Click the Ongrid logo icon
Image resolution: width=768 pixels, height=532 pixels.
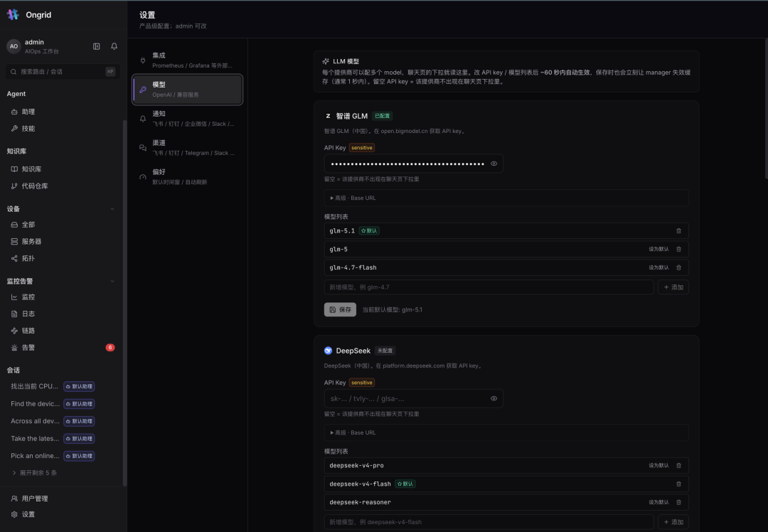[13, 15]
